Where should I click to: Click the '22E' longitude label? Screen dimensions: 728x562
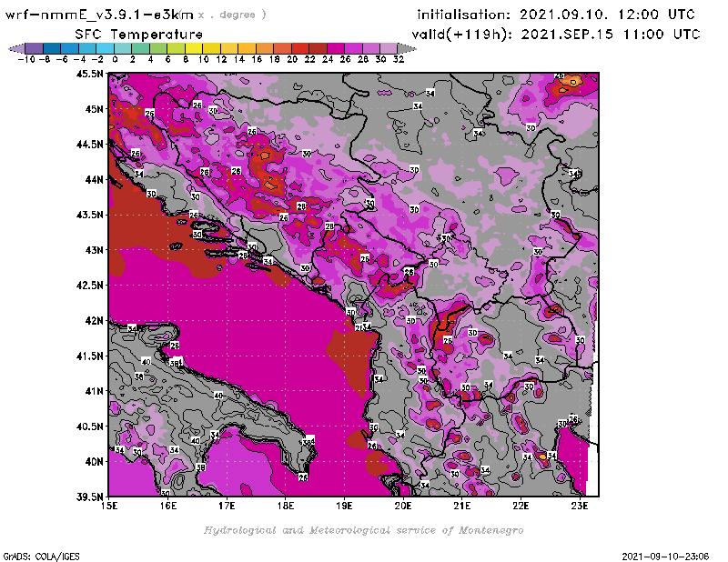521,506
